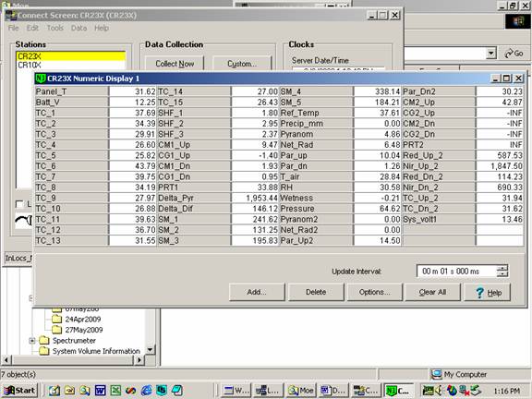The height and width of the screenshot is (399, 532).
Task: Switch to the taskbar window labeled W...
Action: click(236, 391)
